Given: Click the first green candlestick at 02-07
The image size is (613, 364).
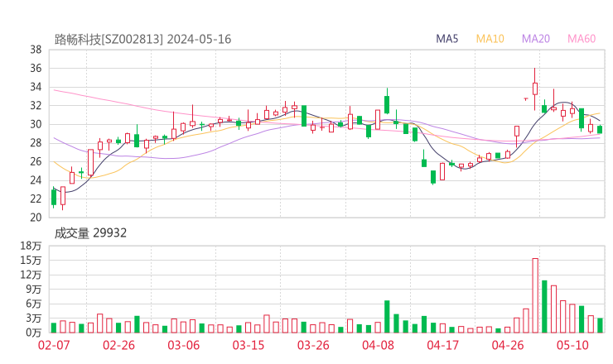Looking at the screenshot, I should pos(54,197).
